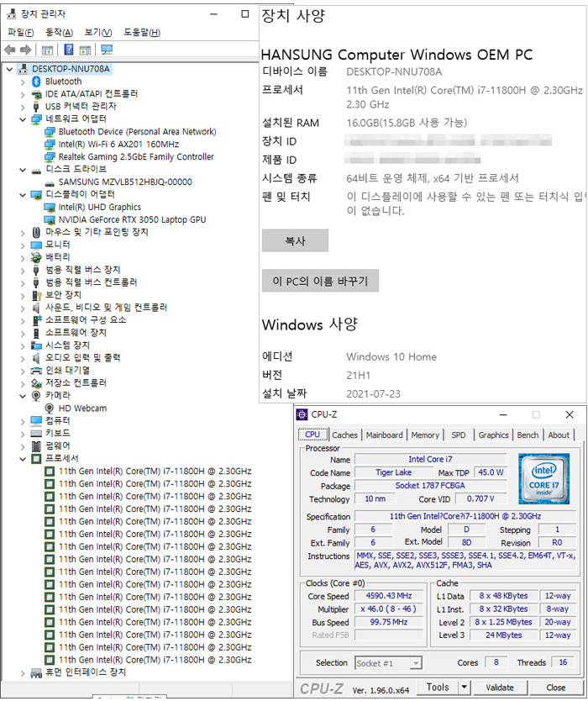The width and height of the screenshot is (588, 701).
Task: Open the Socket #1 selection dropdown
Action: click(x=416, y=663)
